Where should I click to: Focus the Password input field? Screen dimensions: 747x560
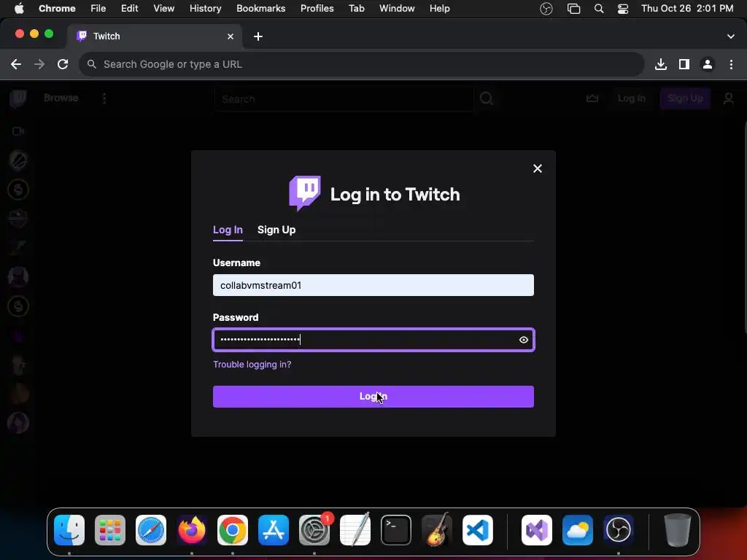(373, 340)
